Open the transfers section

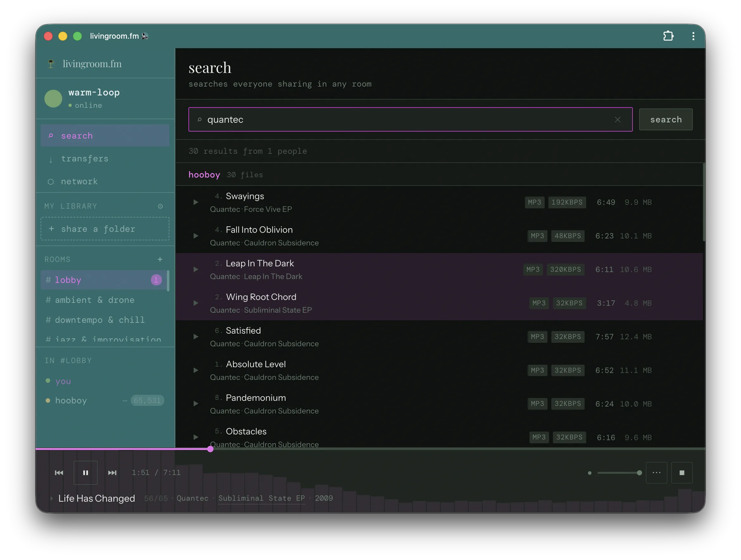pos(105,159)
